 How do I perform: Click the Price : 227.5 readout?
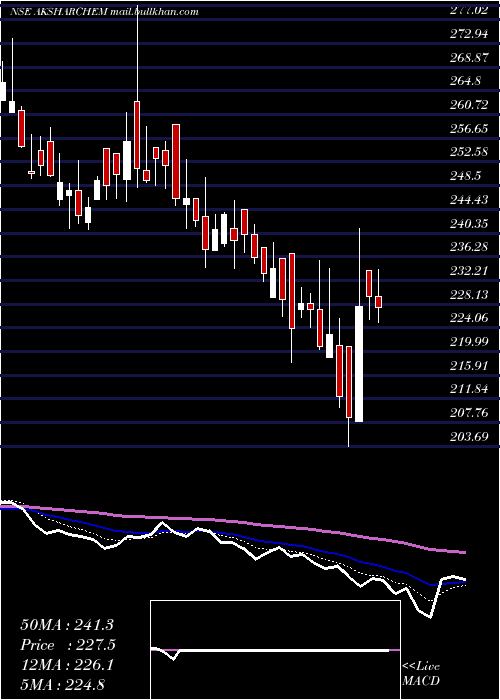tap(68, 645)
